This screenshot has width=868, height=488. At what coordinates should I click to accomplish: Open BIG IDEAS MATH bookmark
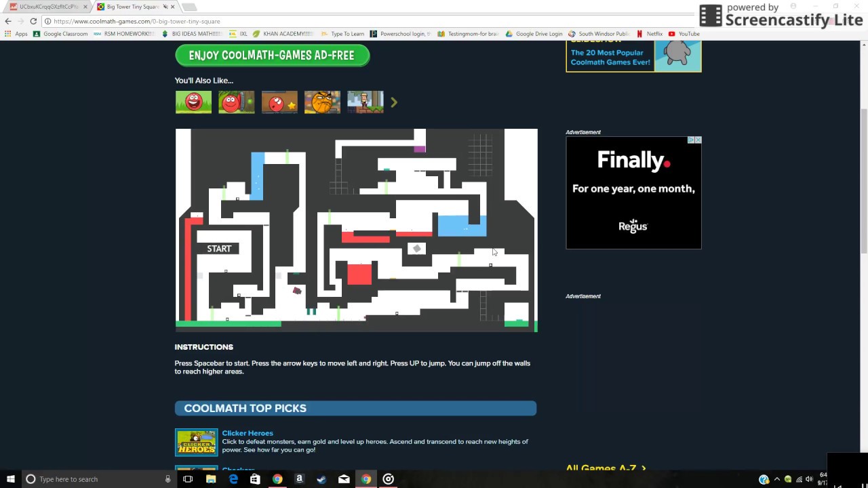click(x=192, y=34)
